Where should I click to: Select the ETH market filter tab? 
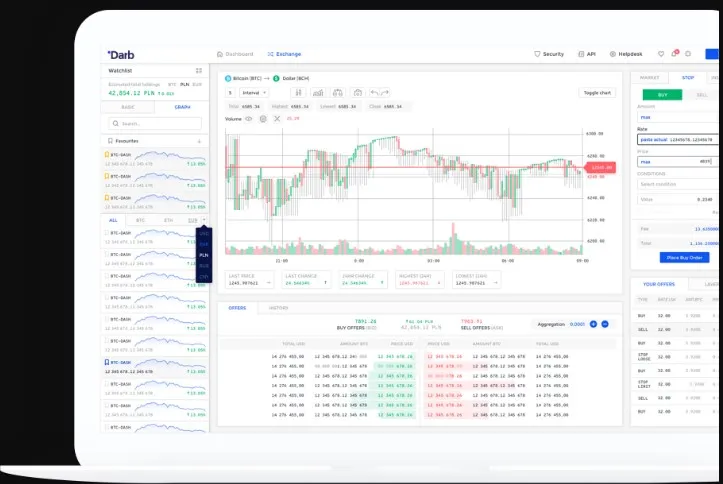click(x=169, y=220)
